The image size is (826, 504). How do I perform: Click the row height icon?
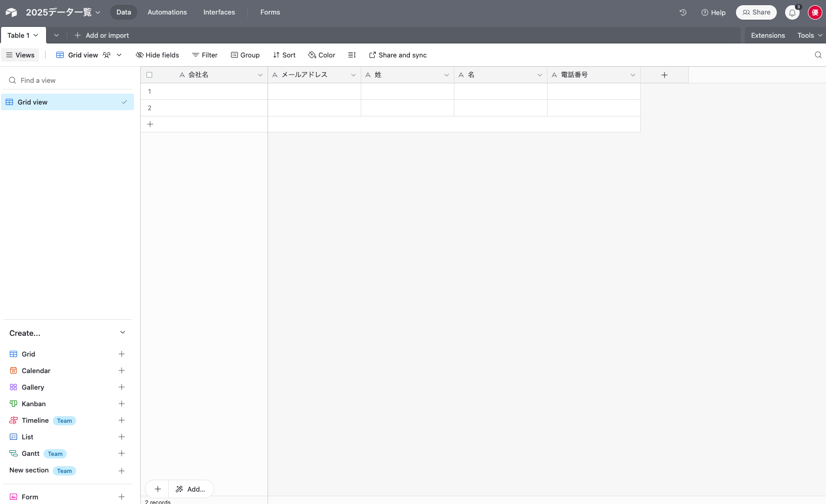[x=352, y=55]
